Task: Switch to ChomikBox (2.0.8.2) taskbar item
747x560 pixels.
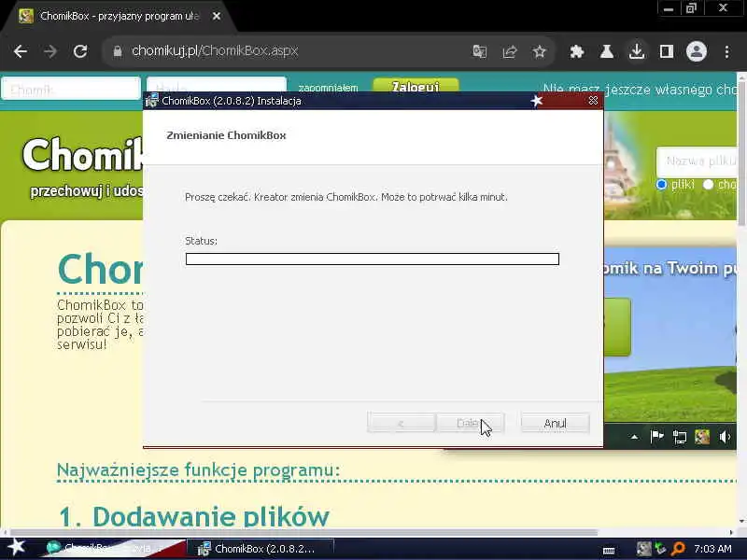Action: tap(261, 549)
